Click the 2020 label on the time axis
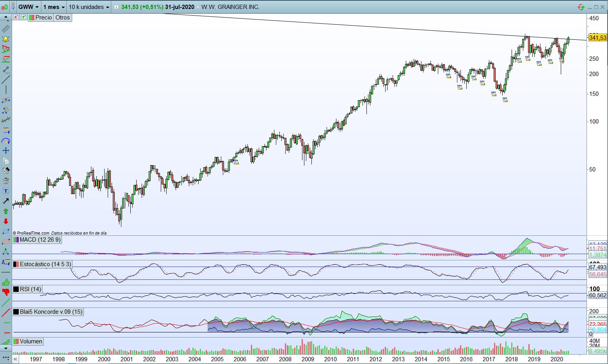 (556, 359)
